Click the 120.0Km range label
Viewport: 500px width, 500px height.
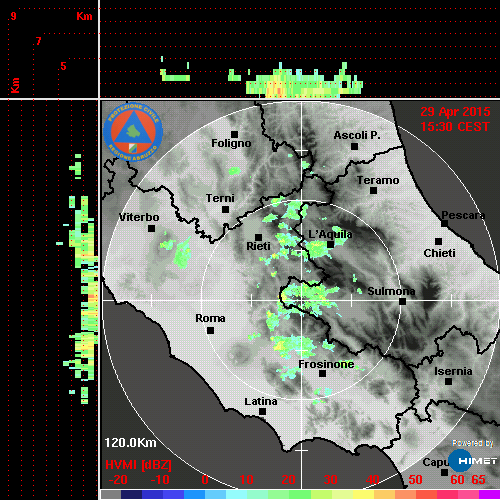130,443
